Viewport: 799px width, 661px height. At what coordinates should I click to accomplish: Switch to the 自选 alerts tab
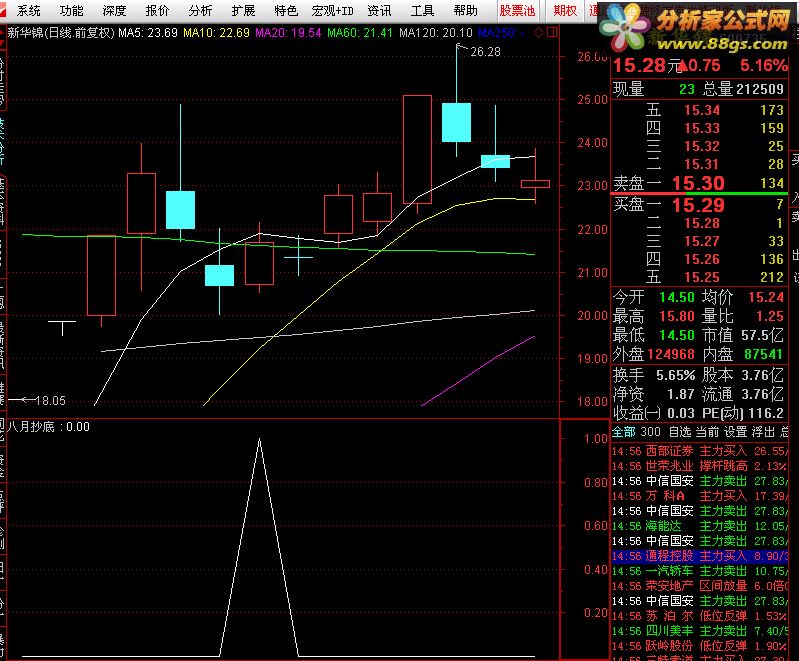[680, 432]
